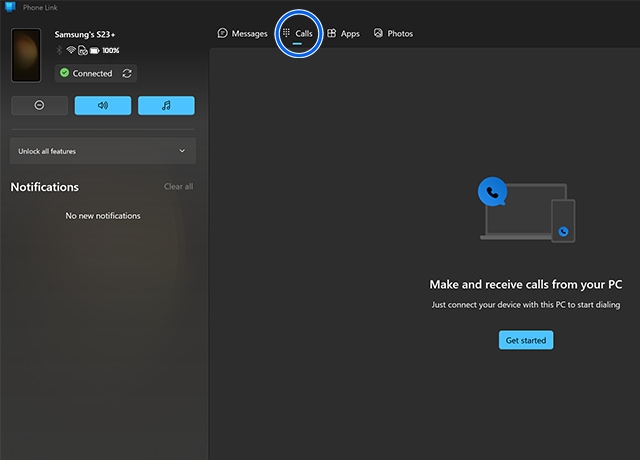Screen dimensions: 640x460
Task: Click the mobile data status icon
Action: [83, 50]
